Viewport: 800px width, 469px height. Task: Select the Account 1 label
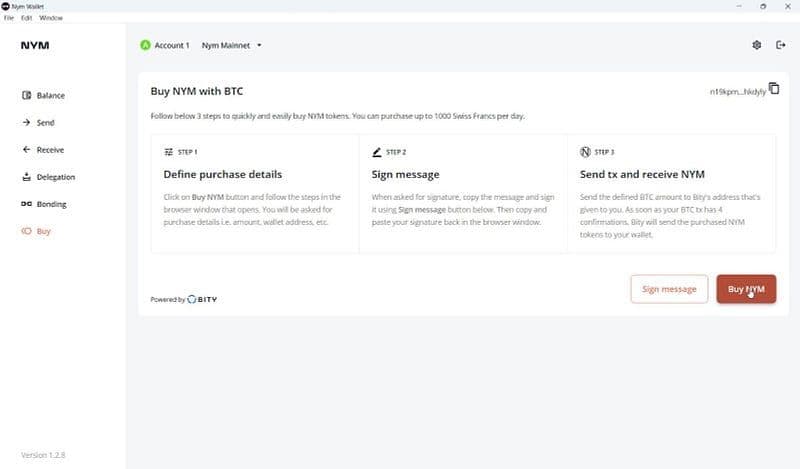click(172, 45)
